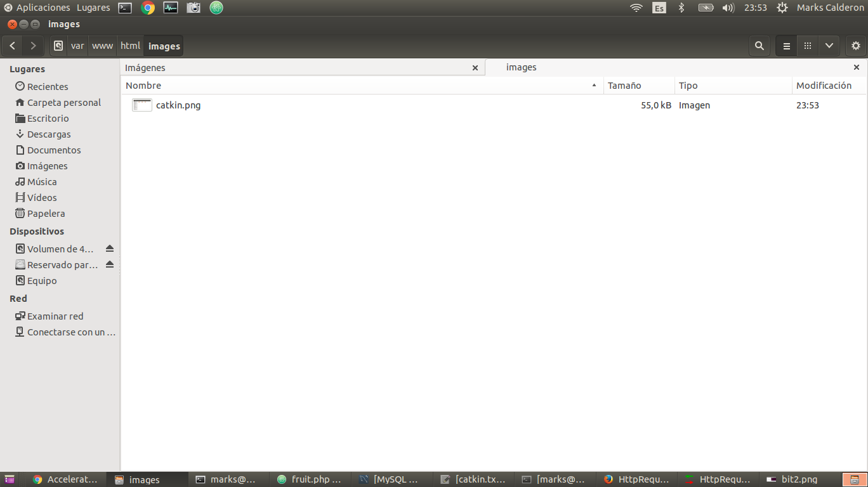Select the html path segment

[130, 46]
